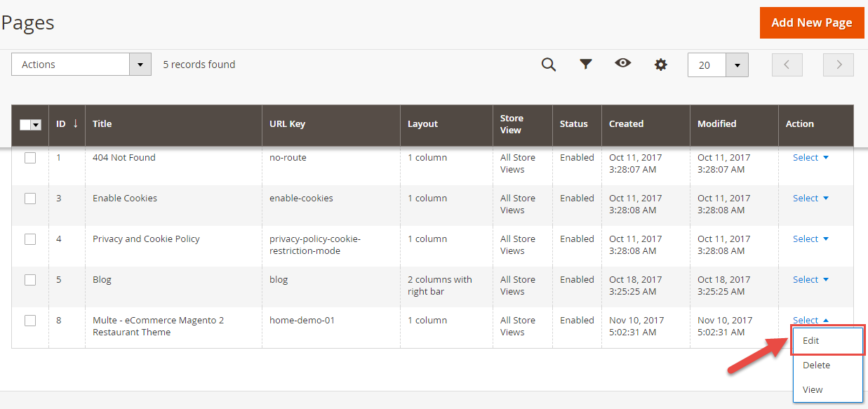
Task: Go to next page arrow
Action: (839, 65)
